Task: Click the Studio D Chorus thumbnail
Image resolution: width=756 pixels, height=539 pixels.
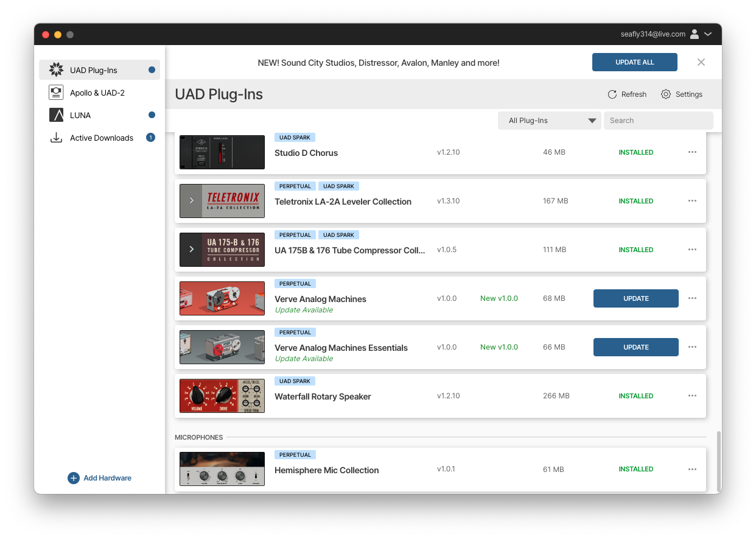Action: click(x=222, y=152)
